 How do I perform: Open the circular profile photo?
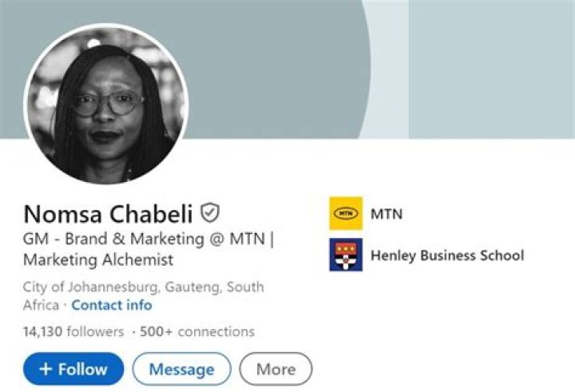(105, 105)
